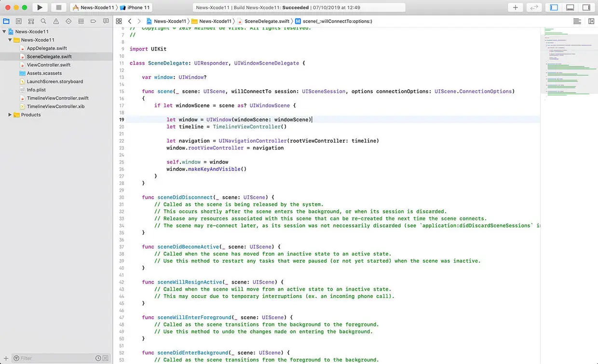
Task: Choose iPhone 11 run destination
Action: click(x=135, y=8)
